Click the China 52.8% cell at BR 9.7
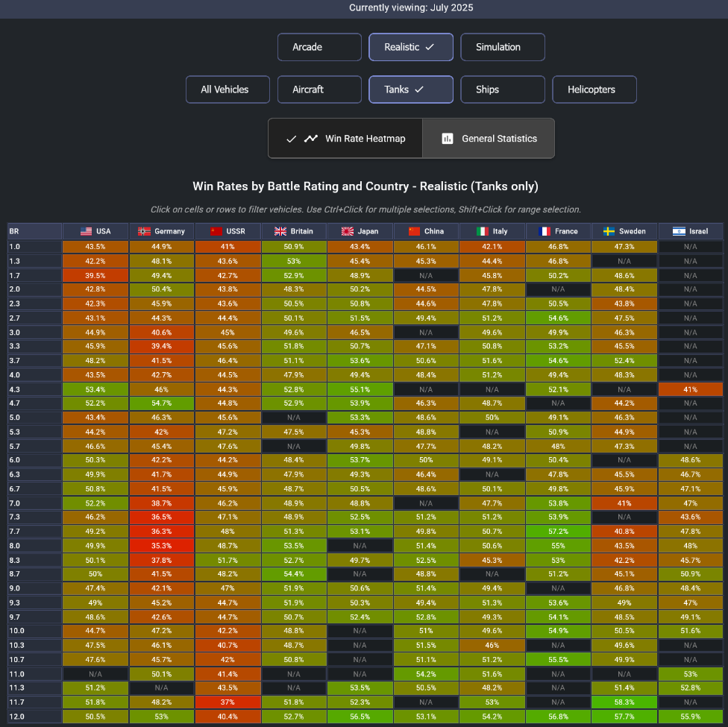This screenshot has width=728, height=727. pyautogui.click(x=426, y=617)
